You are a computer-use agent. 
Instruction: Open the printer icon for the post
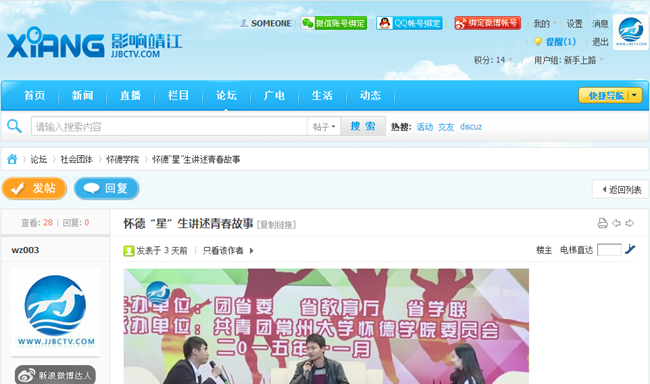[602, 223]
